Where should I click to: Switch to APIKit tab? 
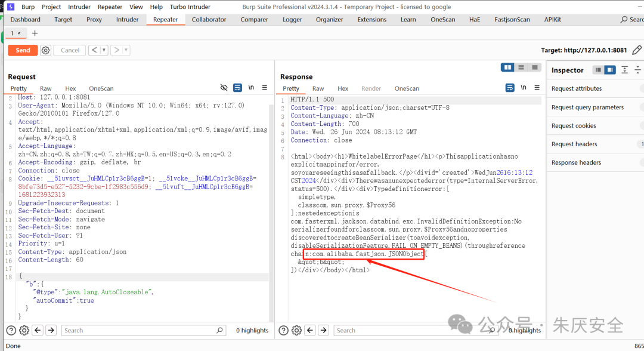coord(552,19)
